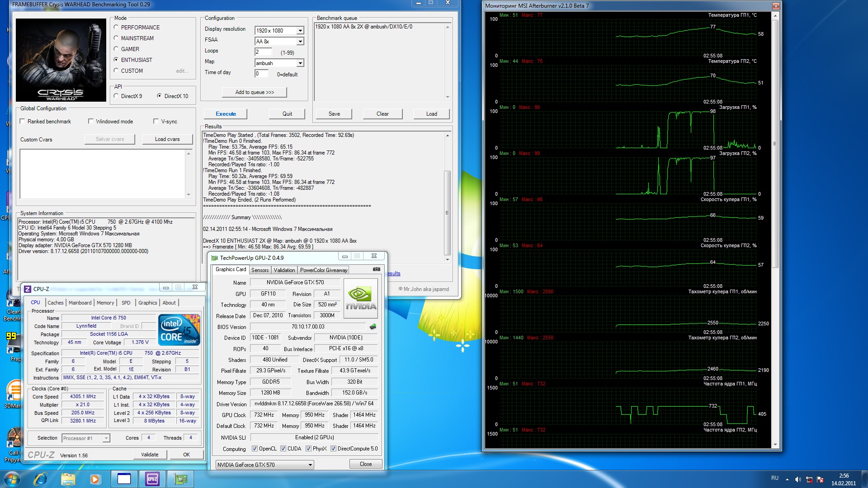Click the Validate button in CPU-Z
This screenshot has width=868, height=488.
tap(150, 455)
